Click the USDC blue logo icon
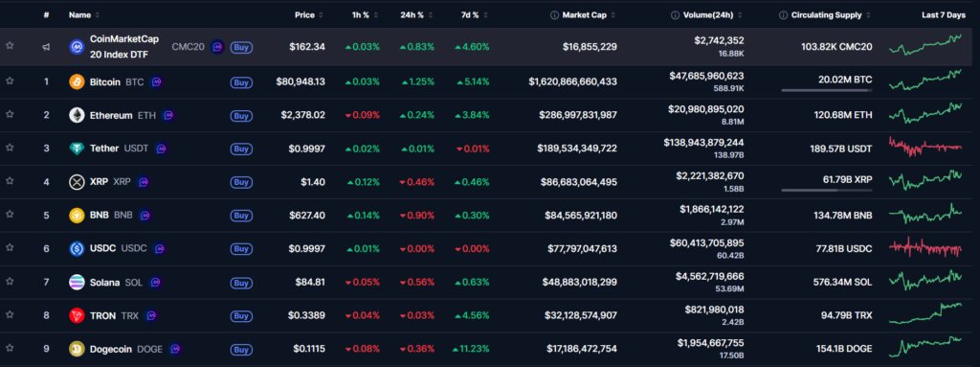Viewport: 980px width, 367px height. pyautogui.click(x=77, y=248)
